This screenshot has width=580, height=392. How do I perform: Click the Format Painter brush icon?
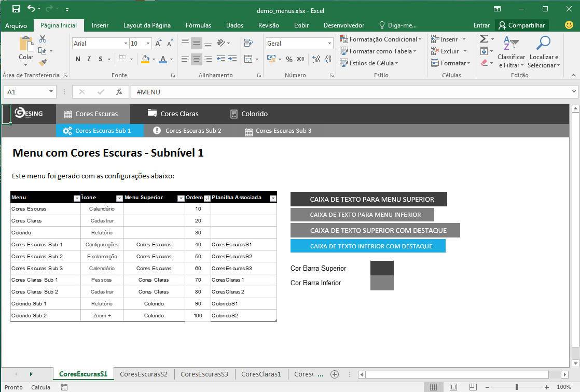[x=43, y=63]
